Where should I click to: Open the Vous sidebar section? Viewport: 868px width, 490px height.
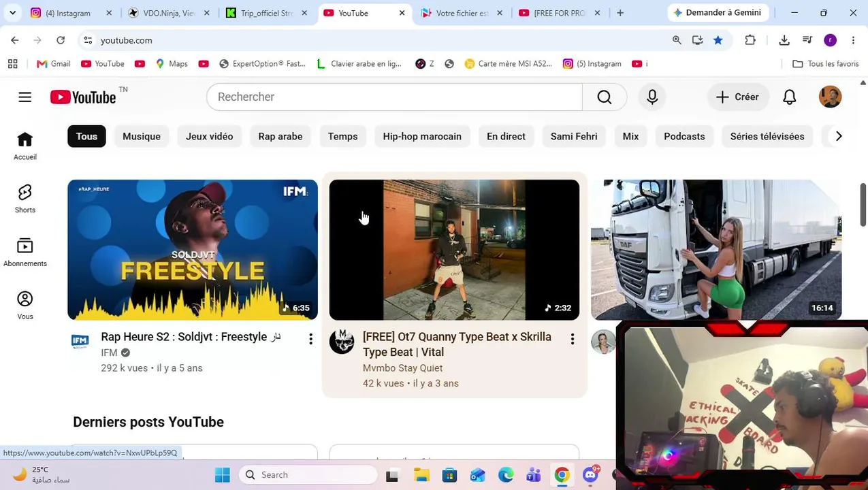(25, 306)
